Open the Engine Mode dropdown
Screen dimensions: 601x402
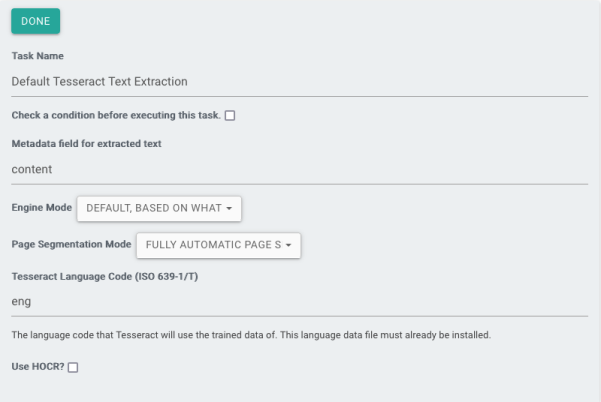point(160,208)
